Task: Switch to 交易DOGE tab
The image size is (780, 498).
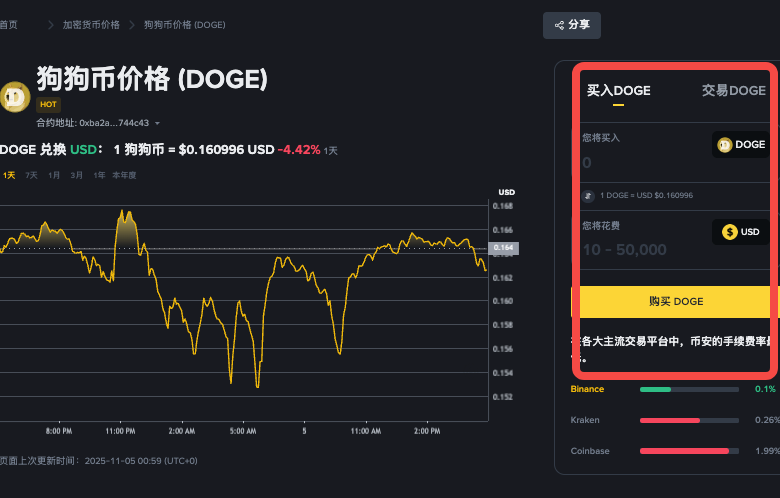Action: 734,91
